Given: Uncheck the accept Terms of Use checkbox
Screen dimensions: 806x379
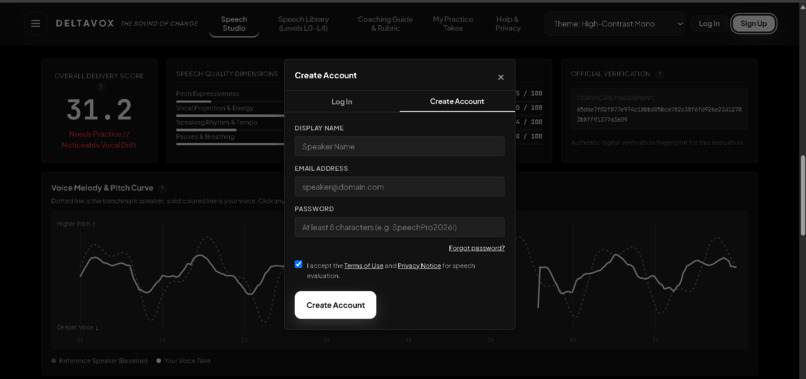Looking at the screenshot, I should coord(299,264).
